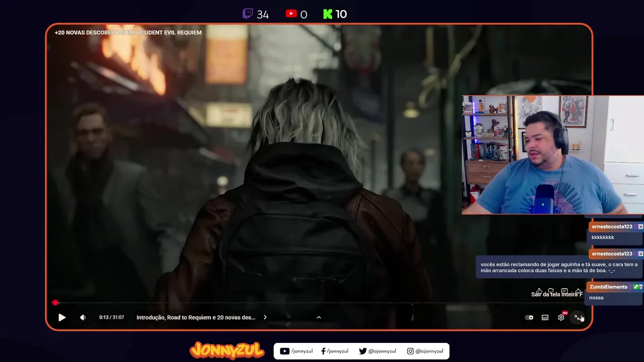Image resolution: width=644 pixels, height=362 pixels.
Task: Click the YouTube viewer count icon
Action: coord(291,14)
